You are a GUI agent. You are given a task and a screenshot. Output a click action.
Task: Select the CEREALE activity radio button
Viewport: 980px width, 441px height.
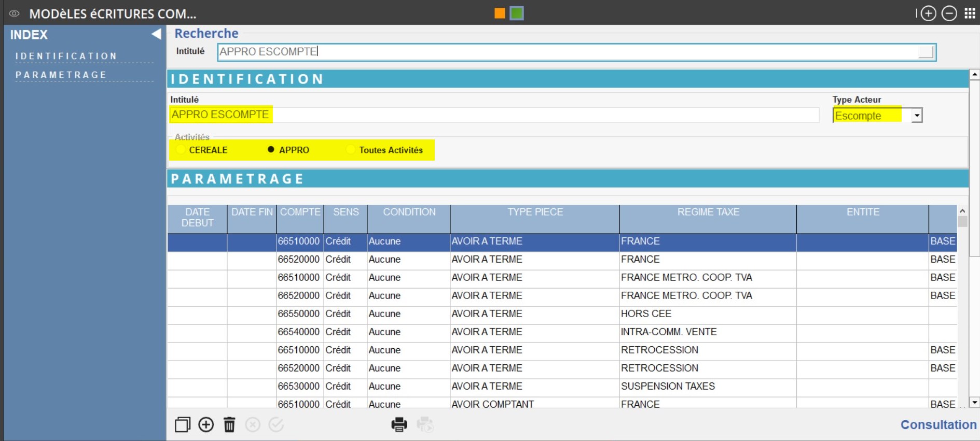coord(181,150)
